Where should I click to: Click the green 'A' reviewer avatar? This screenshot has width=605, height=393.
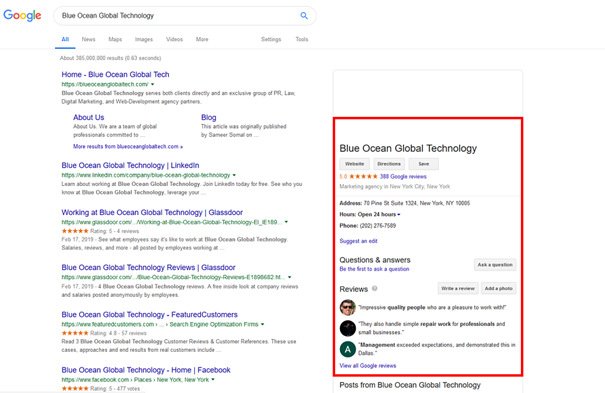pos(347,349)
